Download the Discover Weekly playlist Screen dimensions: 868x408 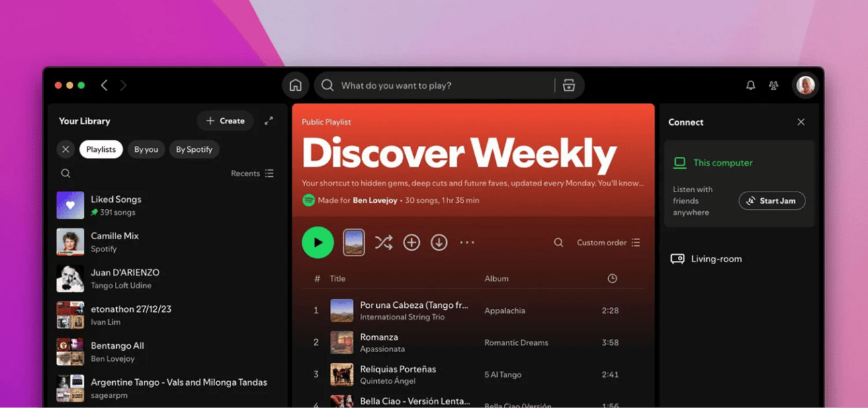coord(439,243)
